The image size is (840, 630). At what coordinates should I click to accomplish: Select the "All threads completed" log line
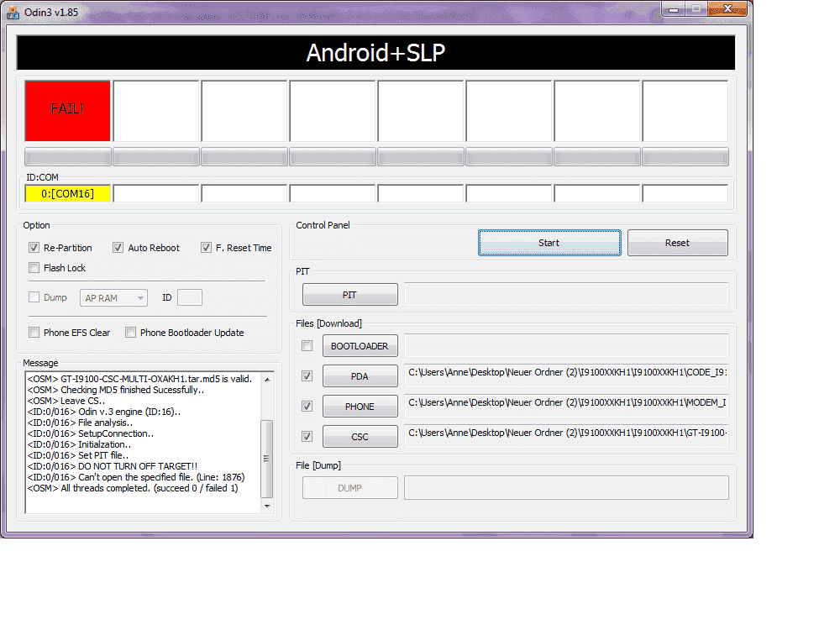click(133, 488)
